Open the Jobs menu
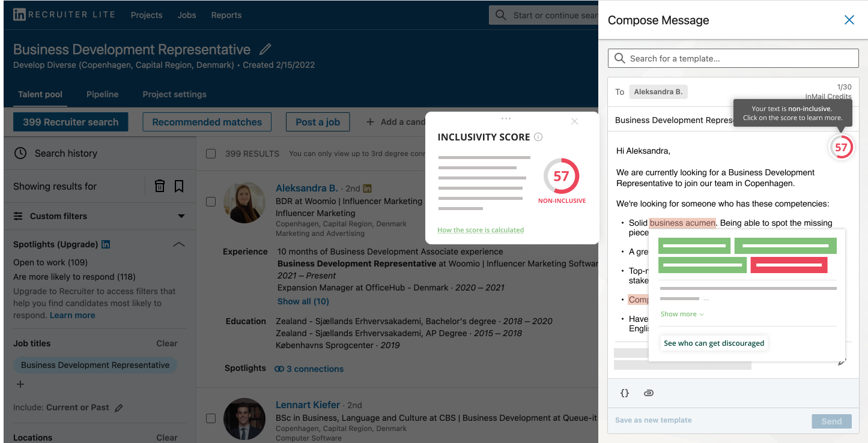 pyautogui.click(x=187, y=15)
